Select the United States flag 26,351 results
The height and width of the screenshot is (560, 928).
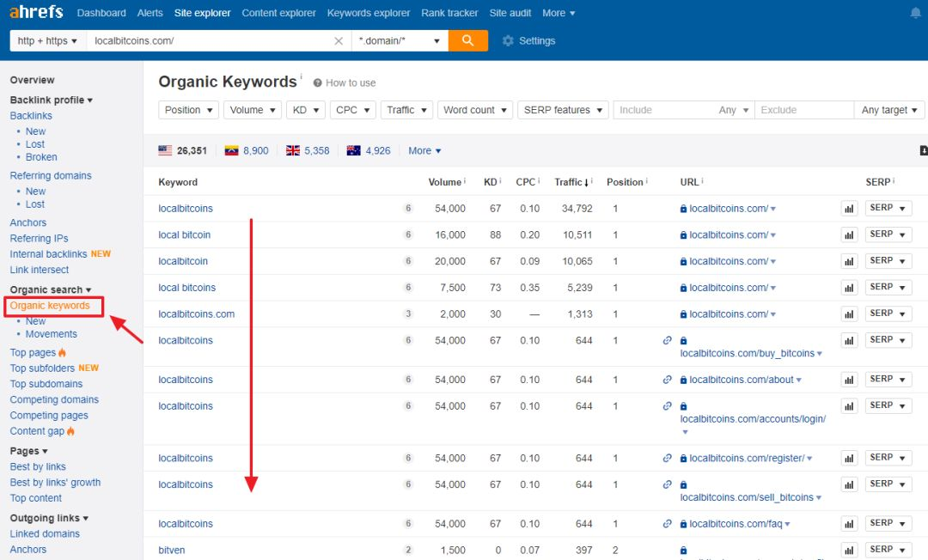[182, 151]
